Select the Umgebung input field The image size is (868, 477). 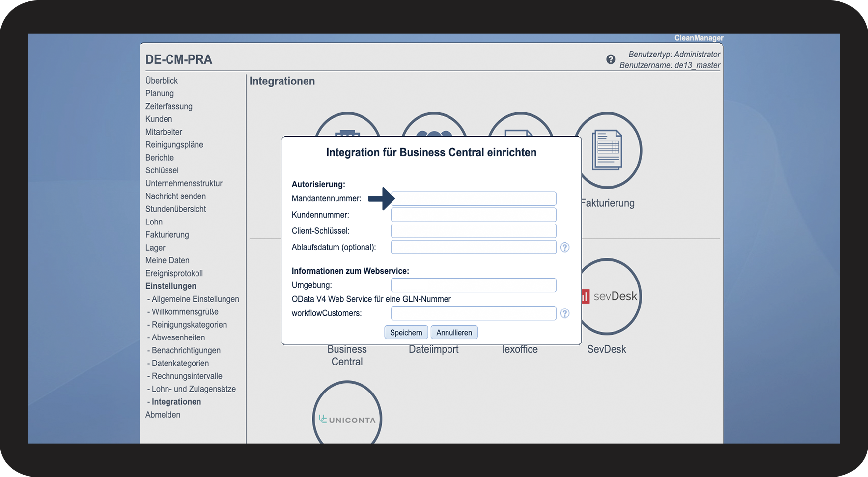tap(474, 285)
